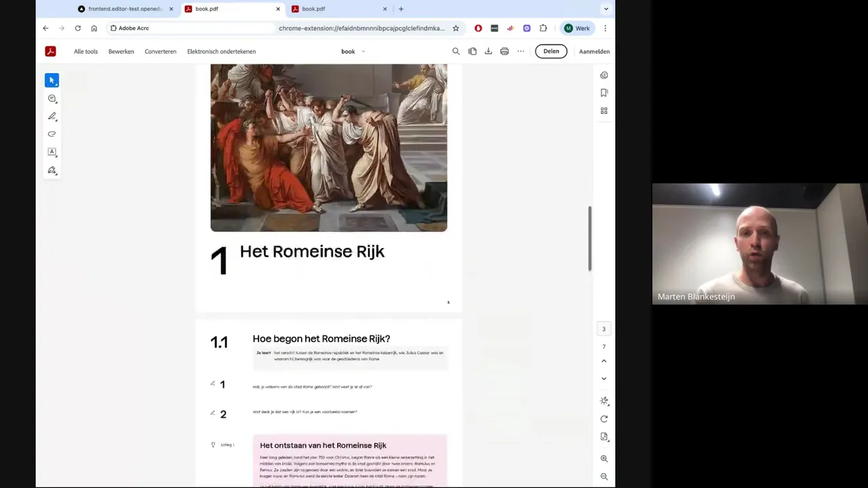Viewport: 868px width, 488px height.
Task: Close the frontend.editor-test tab
Action: pos(171,9)
